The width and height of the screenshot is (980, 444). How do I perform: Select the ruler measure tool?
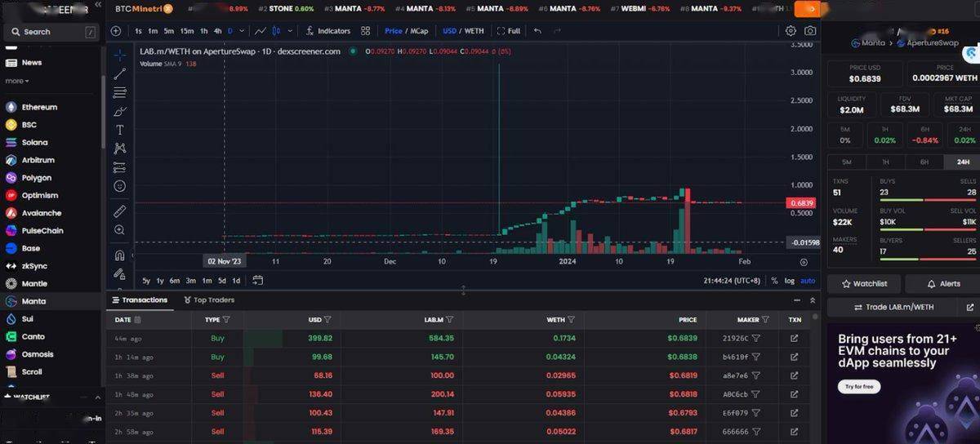119,211
